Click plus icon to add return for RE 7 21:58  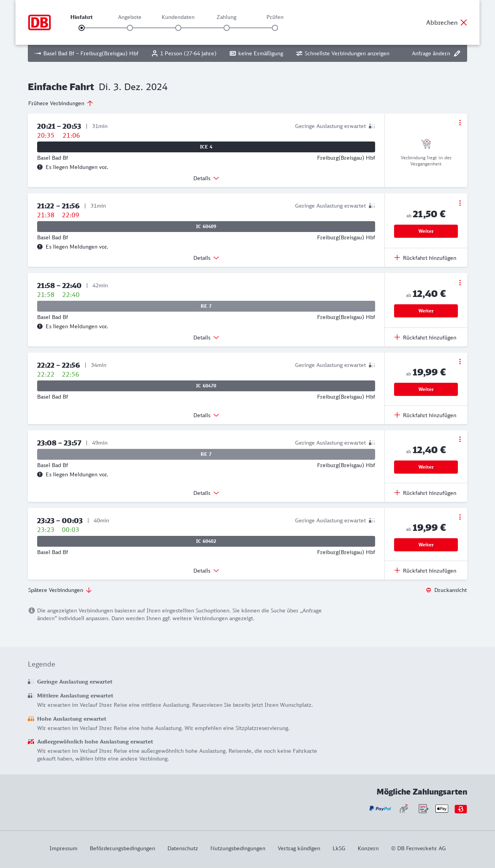[x=397, y=337]
